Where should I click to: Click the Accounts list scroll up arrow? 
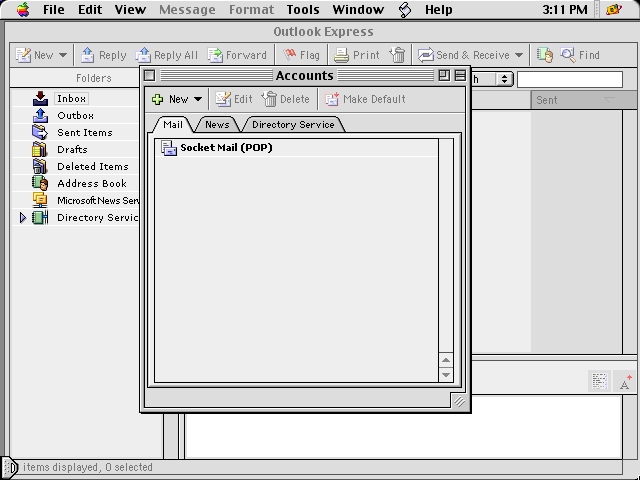click(x=446, y=360)
